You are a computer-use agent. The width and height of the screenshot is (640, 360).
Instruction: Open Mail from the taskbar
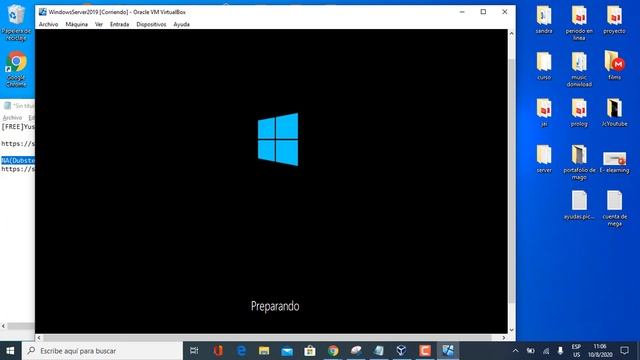coord(287,351)
